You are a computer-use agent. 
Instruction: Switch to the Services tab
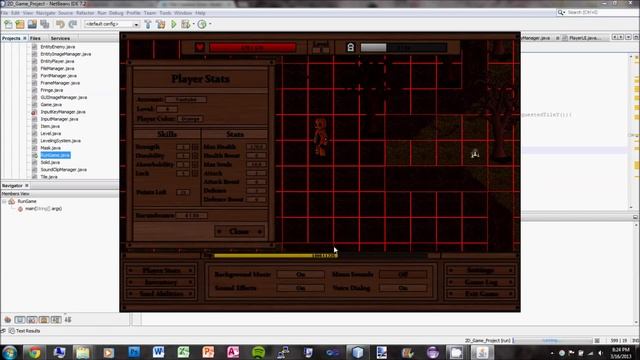[x=60, y=38]
